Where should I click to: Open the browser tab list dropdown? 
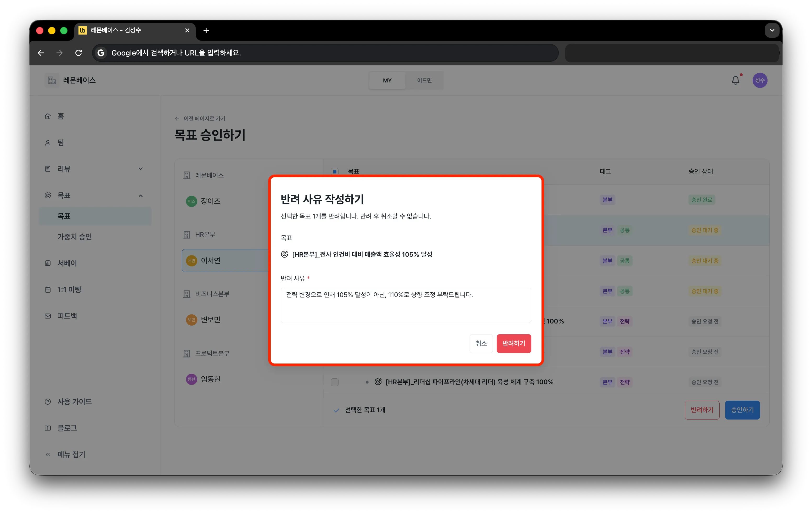pos(772,30)
